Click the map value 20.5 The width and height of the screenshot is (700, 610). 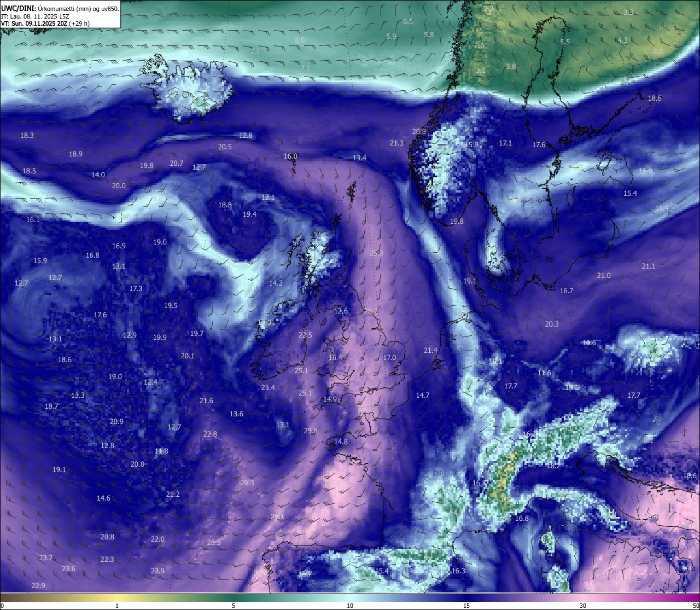[x=225, y=147]
